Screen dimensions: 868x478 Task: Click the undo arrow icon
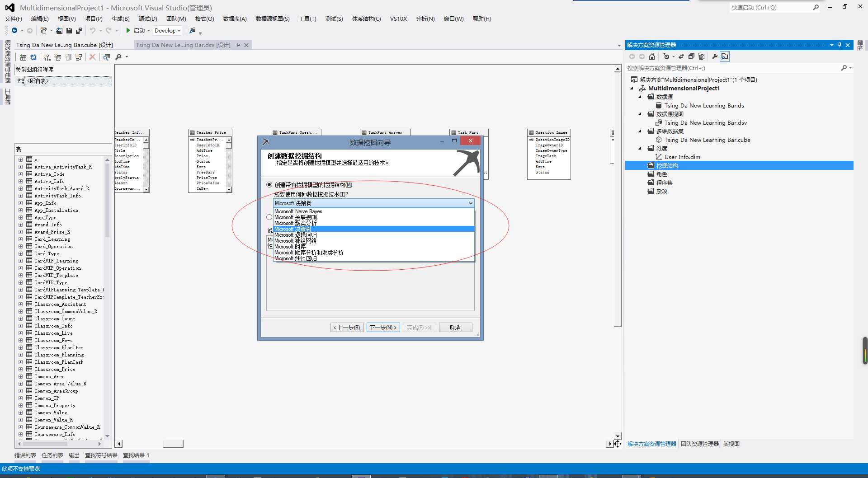[x=92, y=30]
